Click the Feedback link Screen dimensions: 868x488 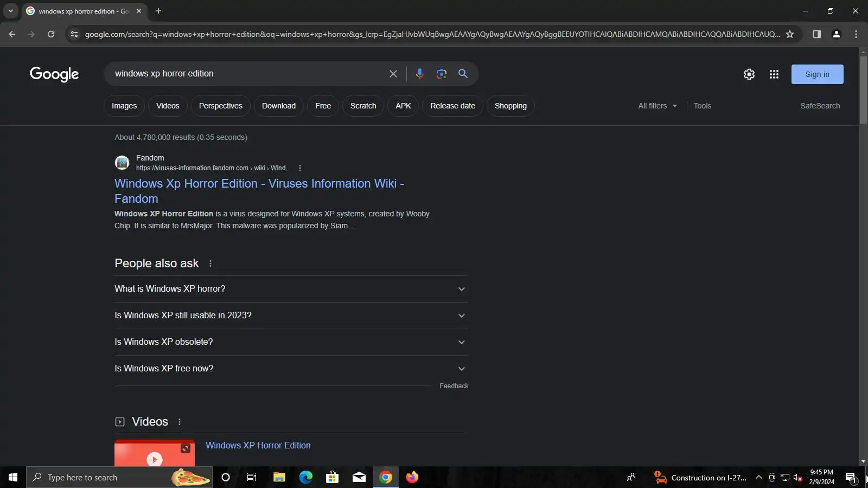click(454, 386)
